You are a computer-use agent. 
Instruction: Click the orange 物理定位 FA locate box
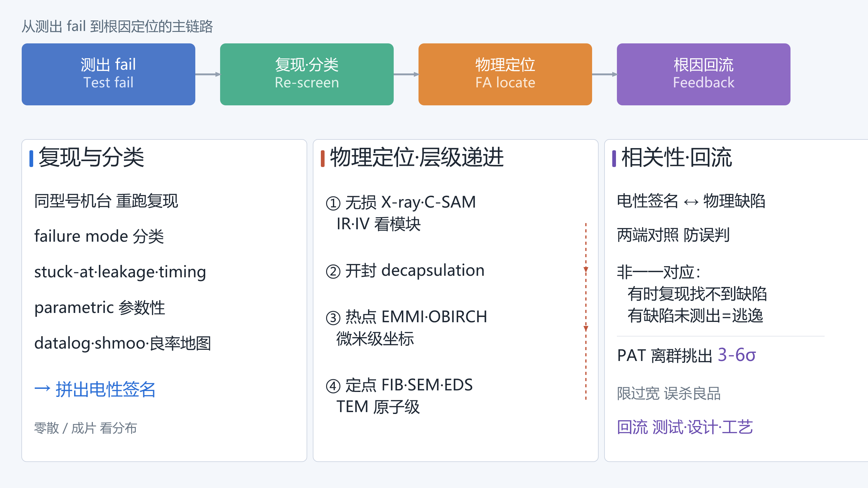pos(505,74)
